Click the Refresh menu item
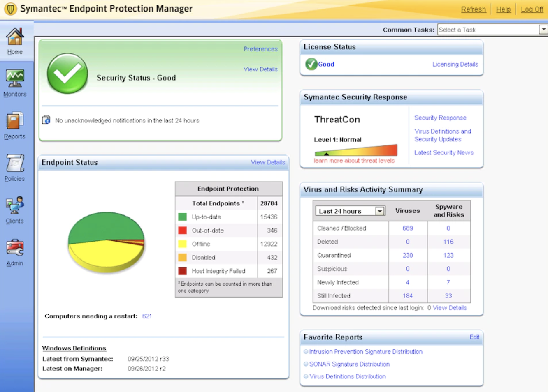This screenshot has height=392, width=548. [x=474, y=9]
